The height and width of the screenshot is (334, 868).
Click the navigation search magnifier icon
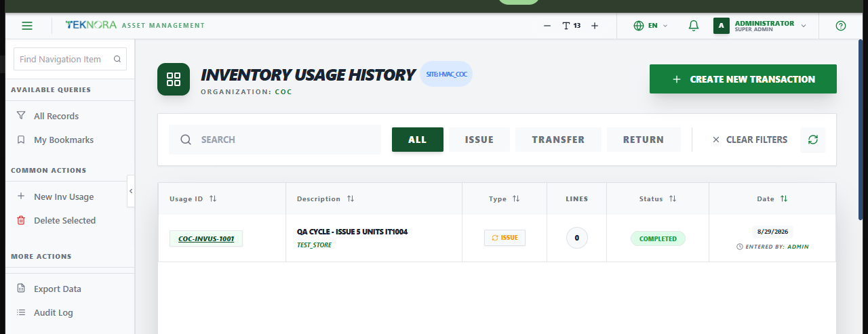pos(117,59)
